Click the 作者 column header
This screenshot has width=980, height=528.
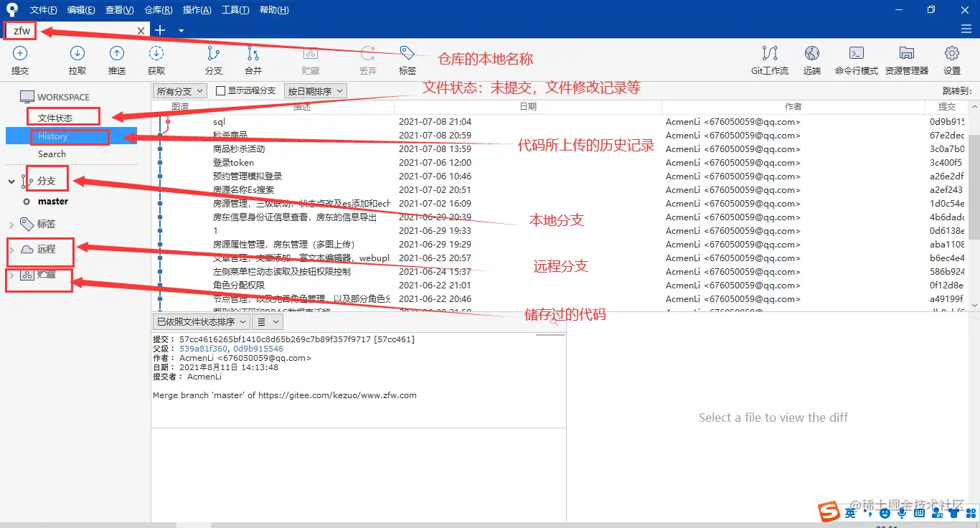click(793, 106)
